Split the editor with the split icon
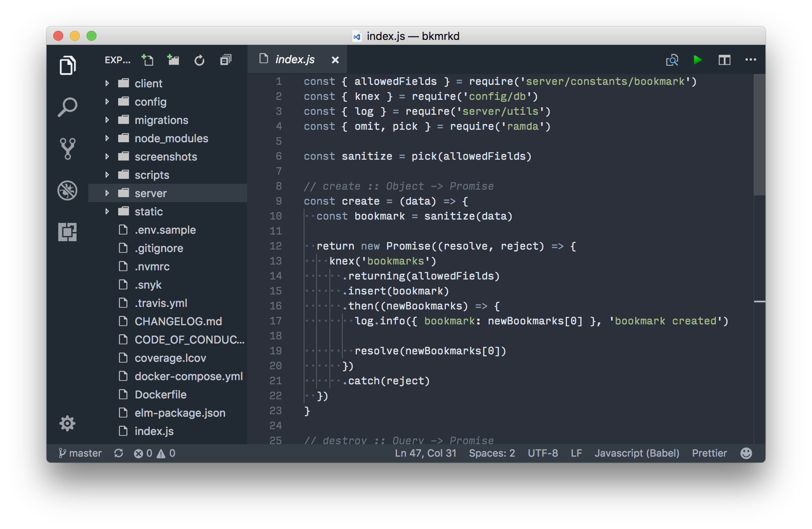 tap(724, 60)
